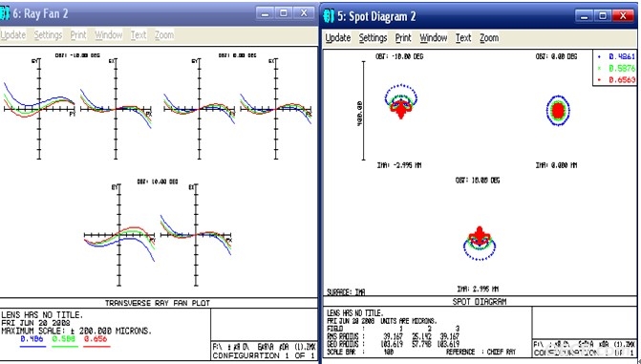Click the SPOT DIAGRAM title text
Image resolution: width=641 pixels, height=364 pixels.
point(480,302)
